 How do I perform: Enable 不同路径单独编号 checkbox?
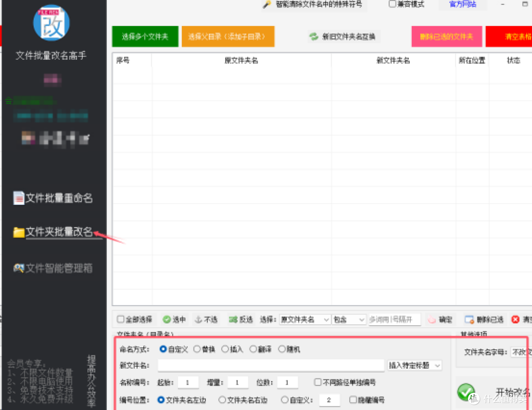click(318, 382)
